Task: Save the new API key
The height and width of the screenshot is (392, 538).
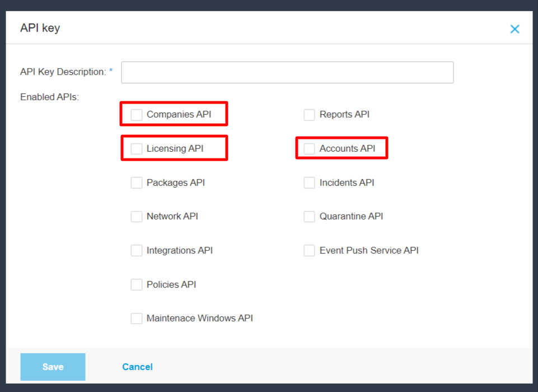Action: (53, 367)
